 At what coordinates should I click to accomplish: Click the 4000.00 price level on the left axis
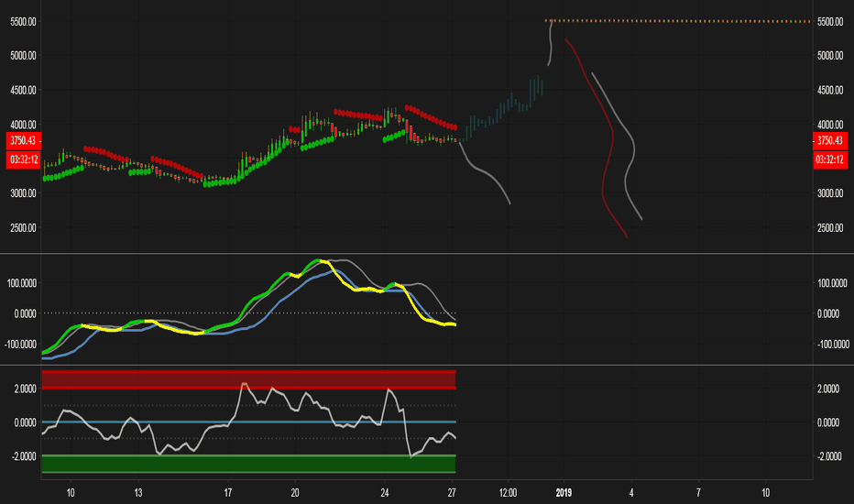23,125
